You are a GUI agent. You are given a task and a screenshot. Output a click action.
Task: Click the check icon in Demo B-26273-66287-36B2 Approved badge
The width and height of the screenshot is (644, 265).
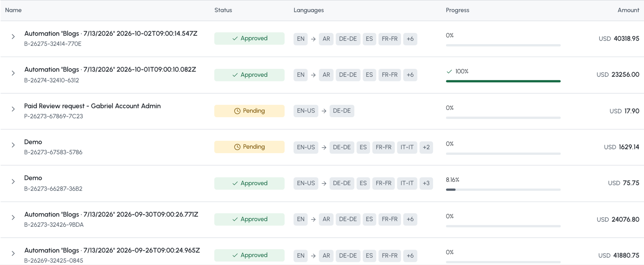pyautogui.click(x=235, y=183)
